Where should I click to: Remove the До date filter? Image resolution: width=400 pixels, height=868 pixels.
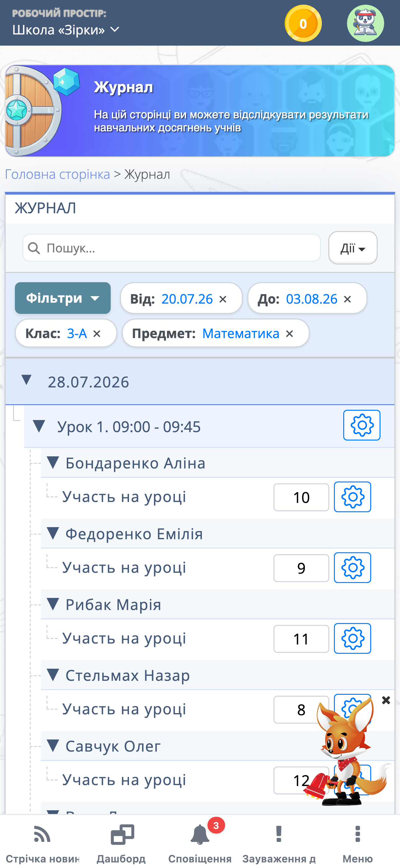click(x=348, y=299)
